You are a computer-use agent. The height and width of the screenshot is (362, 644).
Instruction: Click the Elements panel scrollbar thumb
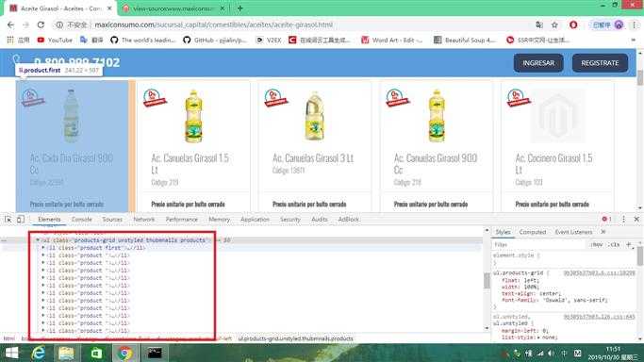(487, 281)
